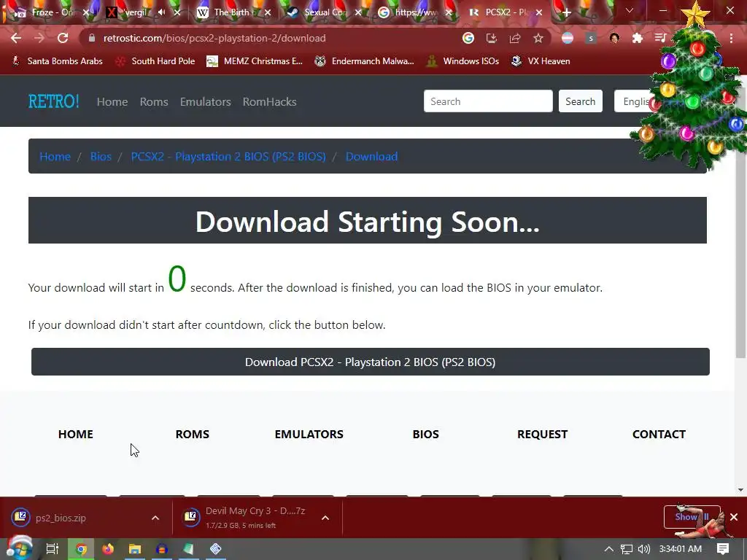Click the striped flag extension icon
The height and width of the screenshot is (560, 747).
[568, 38]
